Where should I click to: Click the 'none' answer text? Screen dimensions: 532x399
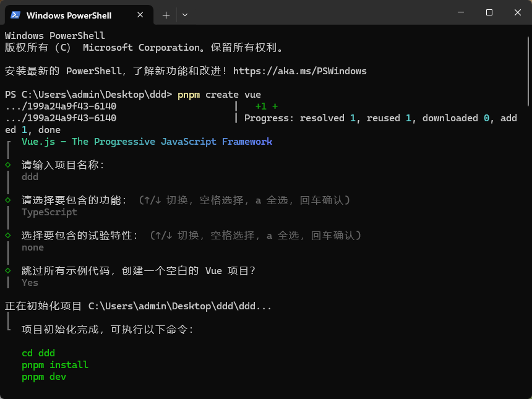(x=33, y=247)
